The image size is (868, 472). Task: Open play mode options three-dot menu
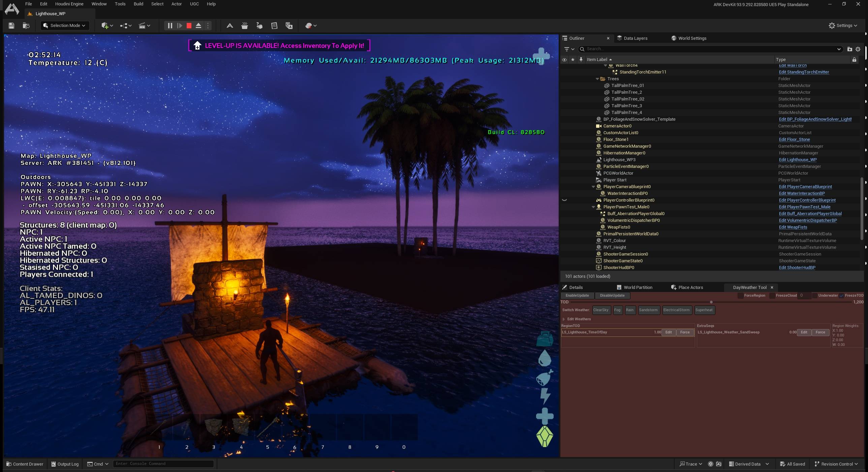coord(208,26)
